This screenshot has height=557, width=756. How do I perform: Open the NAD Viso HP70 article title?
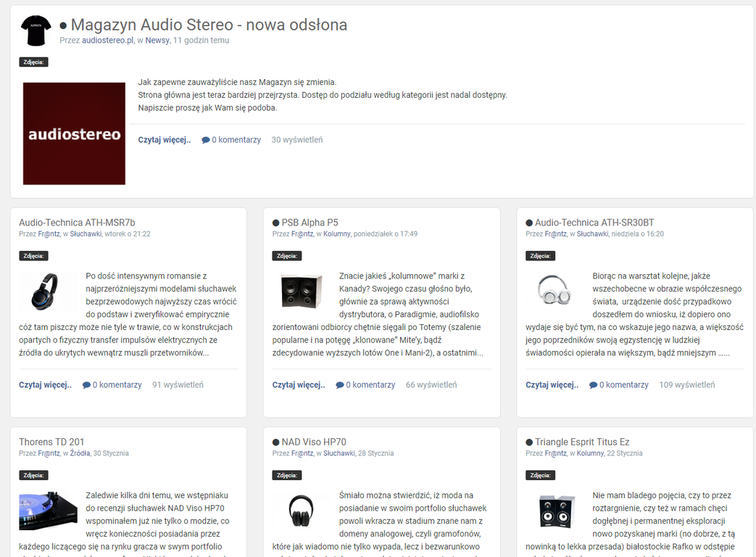click(x=314, y=442)
